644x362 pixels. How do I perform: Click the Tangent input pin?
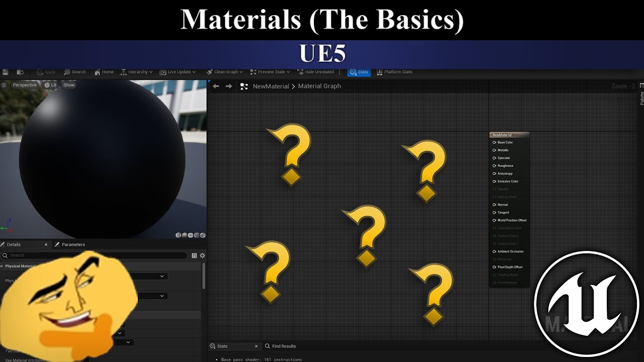tap(495, 212)
